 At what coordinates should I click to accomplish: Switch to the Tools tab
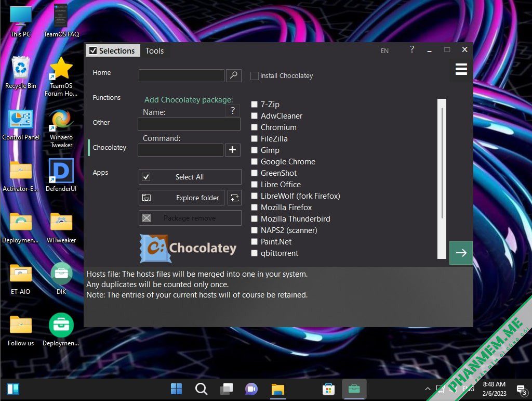pyautogui.click(x=154, y=50)
